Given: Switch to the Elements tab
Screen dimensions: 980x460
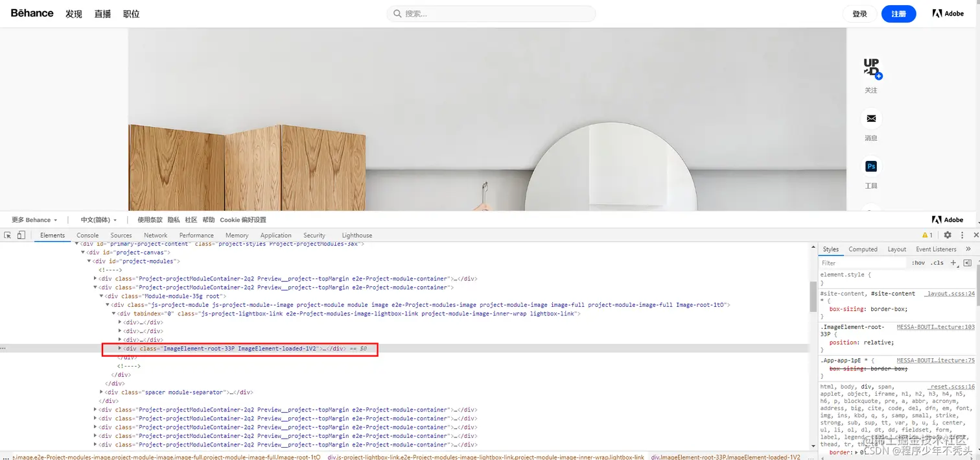Looking at the screenshot, I should [x=52, y=236].
